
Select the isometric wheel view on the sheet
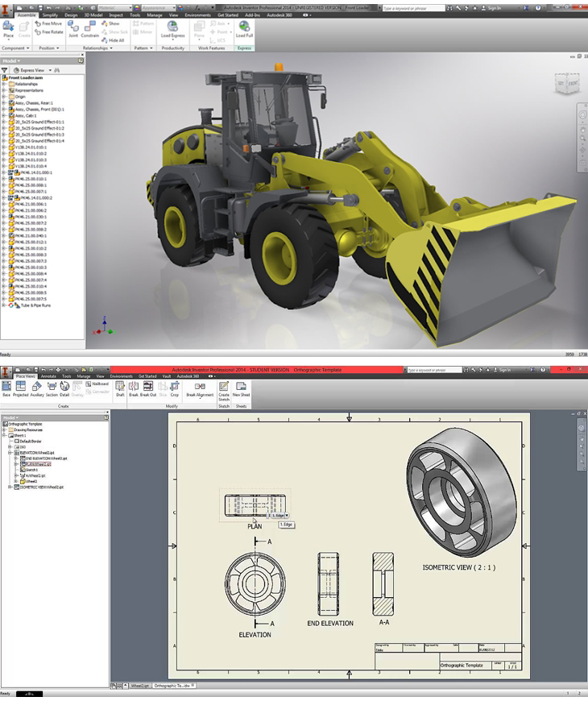point(462,492)
